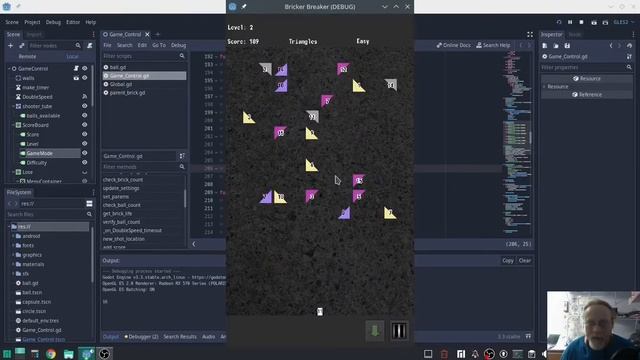Viewport: 640px width, 360px height.
Task: Click Play Scene clapper icon
Action: [594, 22]
